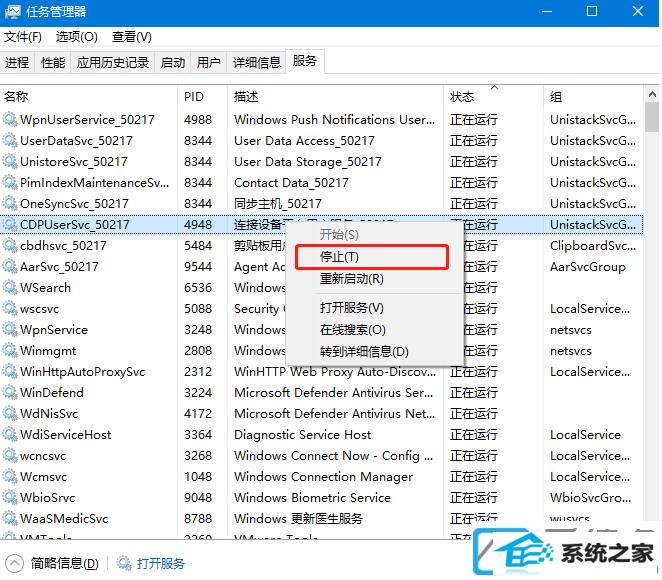Open the 选项(O) menu

click(76, 37)
